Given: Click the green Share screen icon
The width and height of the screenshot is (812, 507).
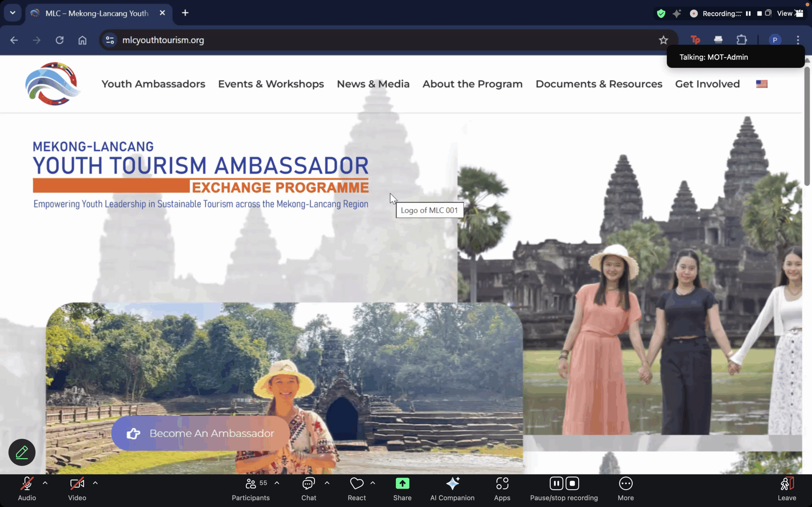Looking at the screenshot, I should click(402, 484).
